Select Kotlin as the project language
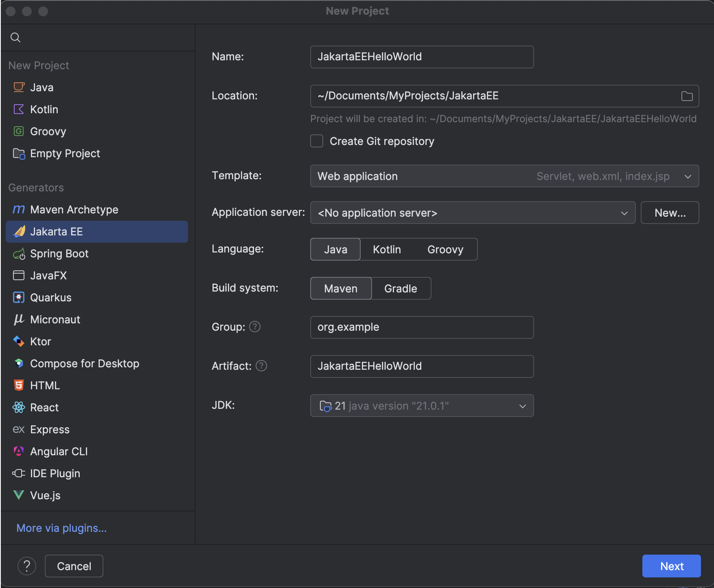Image resolution: width=714 pixels, height=588 pixels. point(386,249)
